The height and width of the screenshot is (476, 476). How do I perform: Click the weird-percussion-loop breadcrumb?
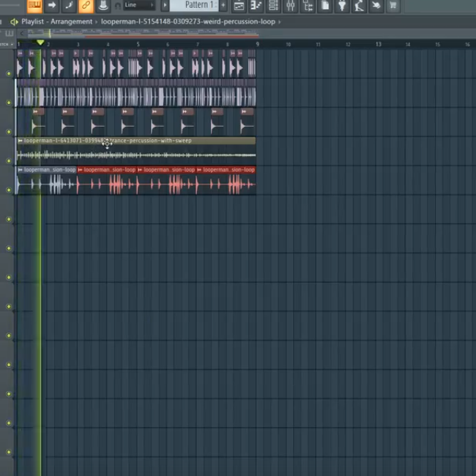(x=188, y=22)
